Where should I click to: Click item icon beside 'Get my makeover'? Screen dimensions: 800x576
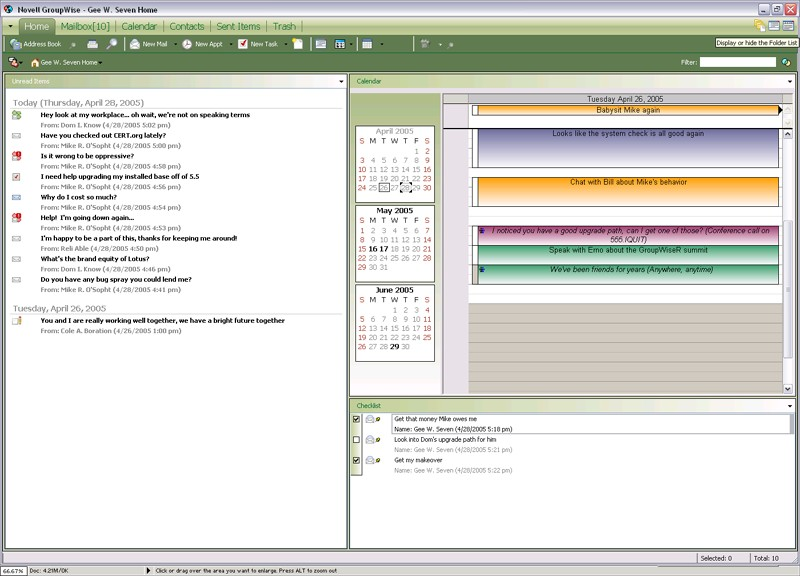[x=370, y=460]
